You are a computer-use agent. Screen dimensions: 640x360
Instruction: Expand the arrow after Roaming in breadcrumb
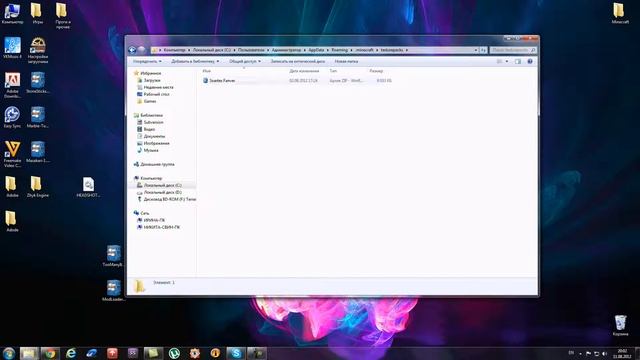click(351, 50)
